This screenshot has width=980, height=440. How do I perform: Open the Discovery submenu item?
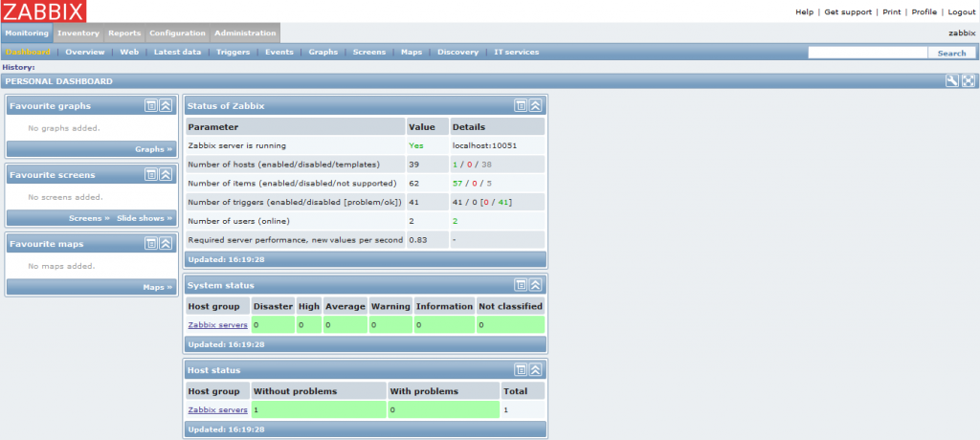(x=457, y=52)
